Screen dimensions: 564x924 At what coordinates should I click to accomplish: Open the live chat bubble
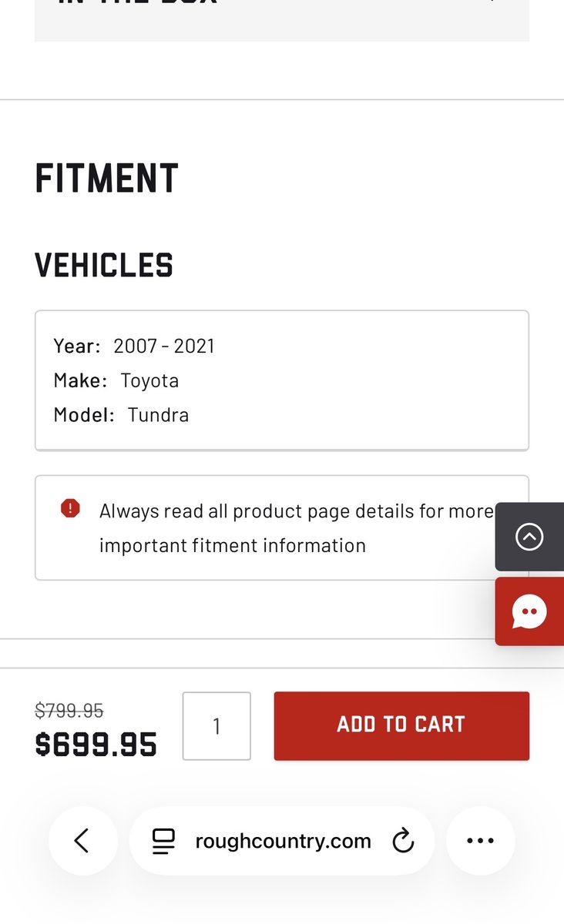[529, 611]
